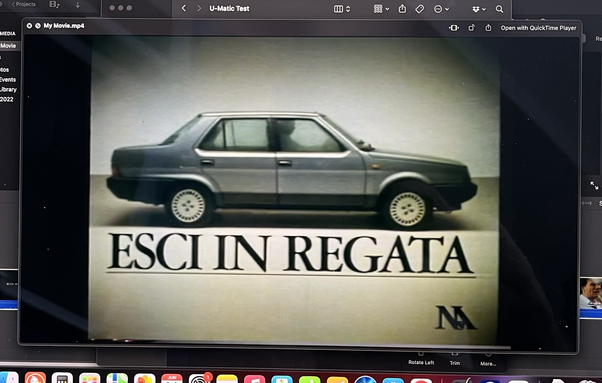This screenshot has width=602, height=383.
Task: Click the Finder Share toolbar icon
Action: pyautogui.click(x=402, y=8)
